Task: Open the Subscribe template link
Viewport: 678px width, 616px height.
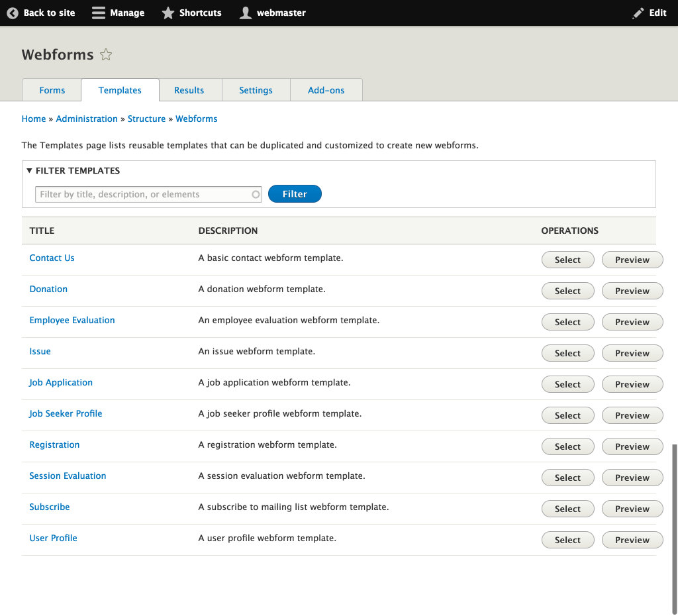Action: (49, 507)
